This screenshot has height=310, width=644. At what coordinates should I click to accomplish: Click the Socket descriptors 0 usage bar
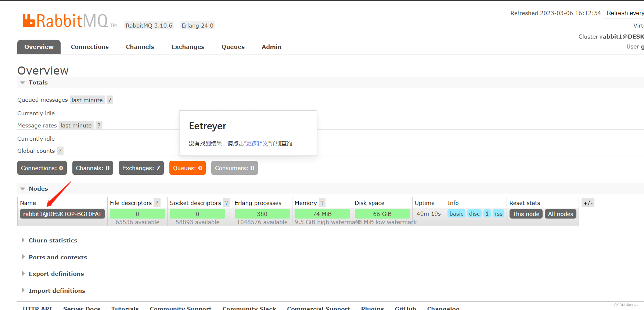tap(197, 214)
